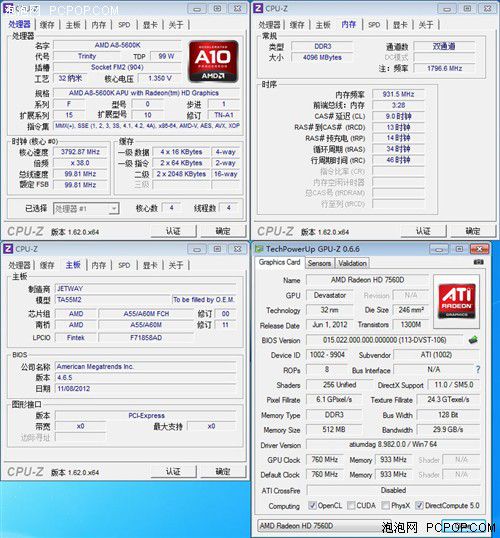The height and width of the screenshot is (538, 500).
Task: Click the GPU-Z title bar icon
Action: [259, 249]
